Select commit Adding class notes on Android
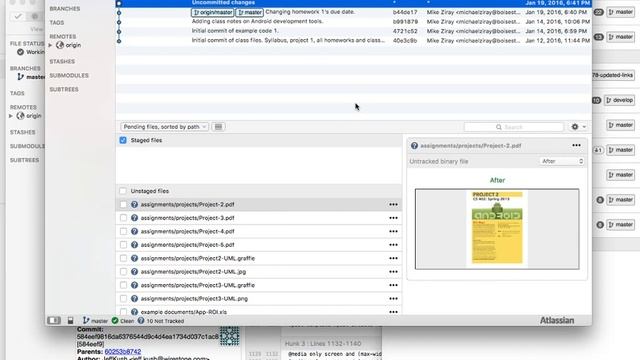This screenshot has height=360, width=640. coord(353,22)
